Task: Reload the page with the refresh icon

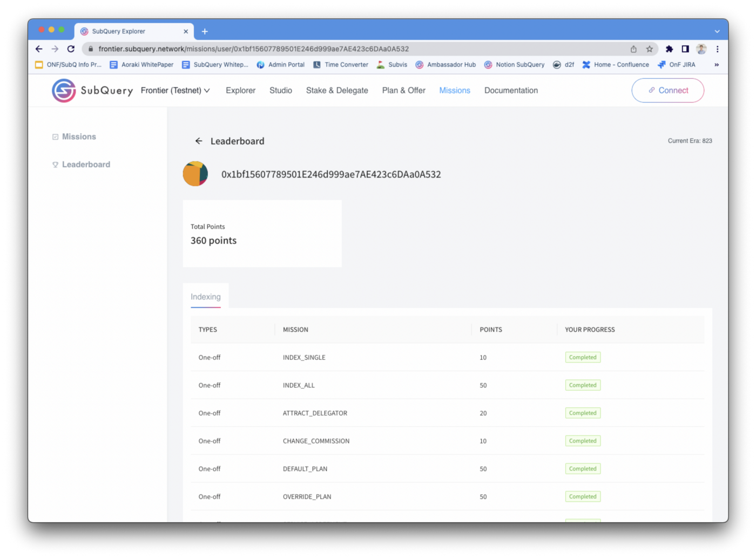Action: [x=71, y=49]
